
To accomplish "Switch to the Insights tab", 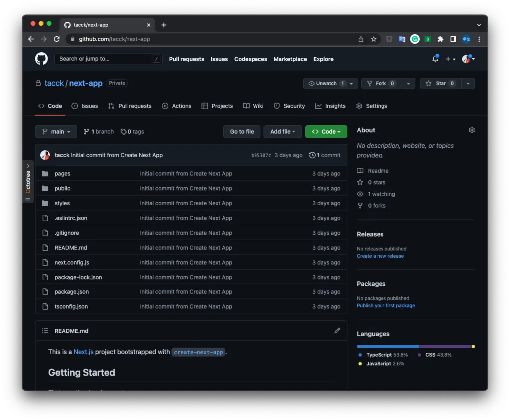I will click(330, 106).
